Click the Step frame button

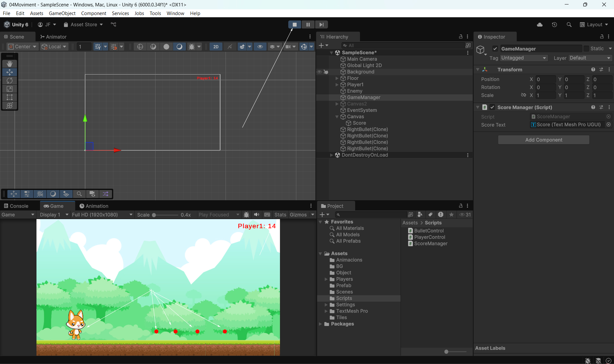(x=321, y=25)
